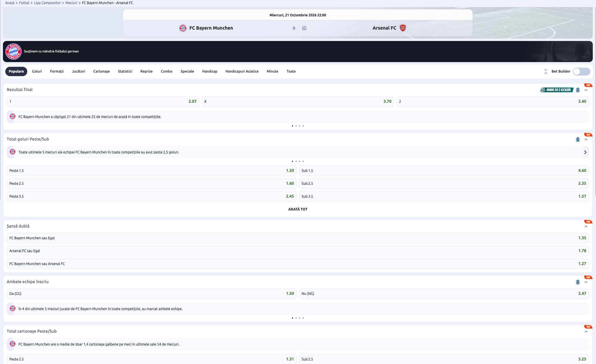596x364 pixels.
Task: Pick Sub 2.5 cards at odds 3.25
Action: 444,359
